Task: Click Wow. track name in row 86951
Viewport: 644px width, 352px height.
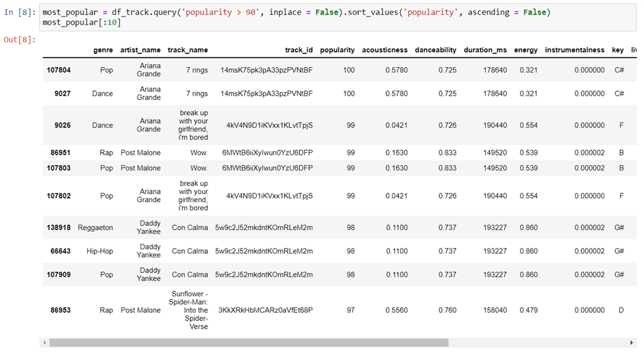Action: 199,153
